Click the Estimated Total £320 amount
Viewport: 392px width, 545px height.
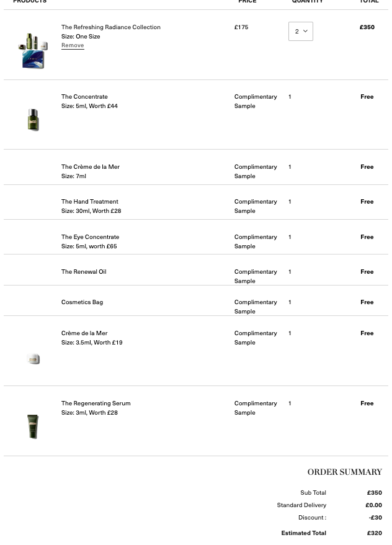[x=374, y=533]
